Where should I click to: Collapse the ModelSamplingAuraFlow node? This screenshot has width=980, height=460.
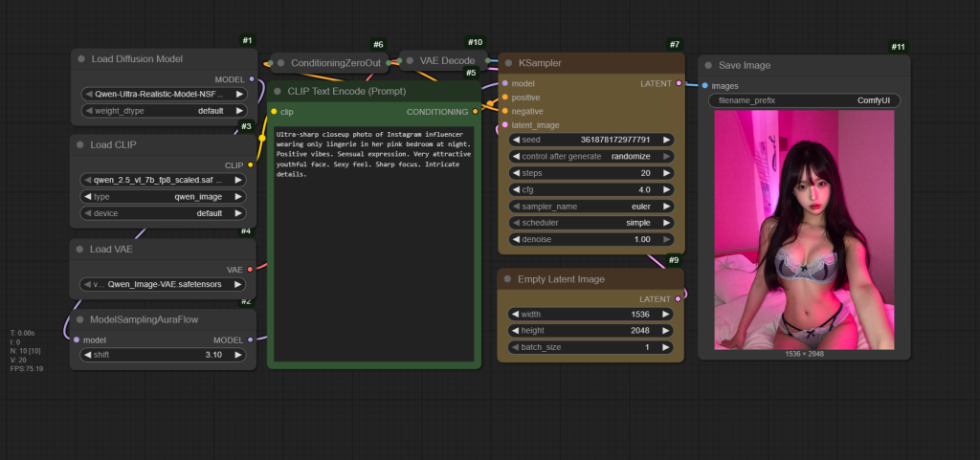[81, 319]
